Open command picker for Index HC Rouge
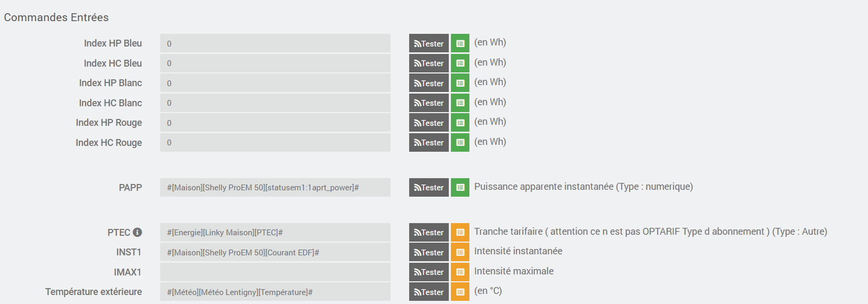The height and width of the screenshot is (304, 868). (x=460, y=142)
